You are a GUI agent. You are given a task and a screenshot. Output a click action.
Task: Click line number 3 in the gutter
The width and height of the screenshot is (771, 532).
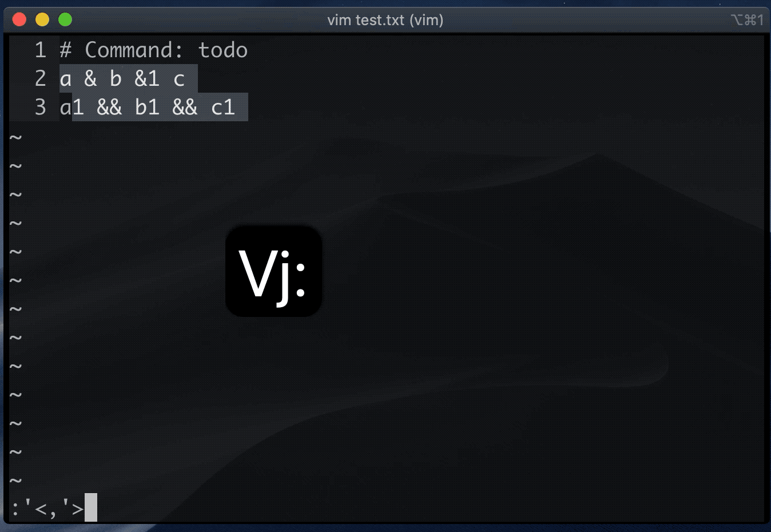tap(40, 108)
